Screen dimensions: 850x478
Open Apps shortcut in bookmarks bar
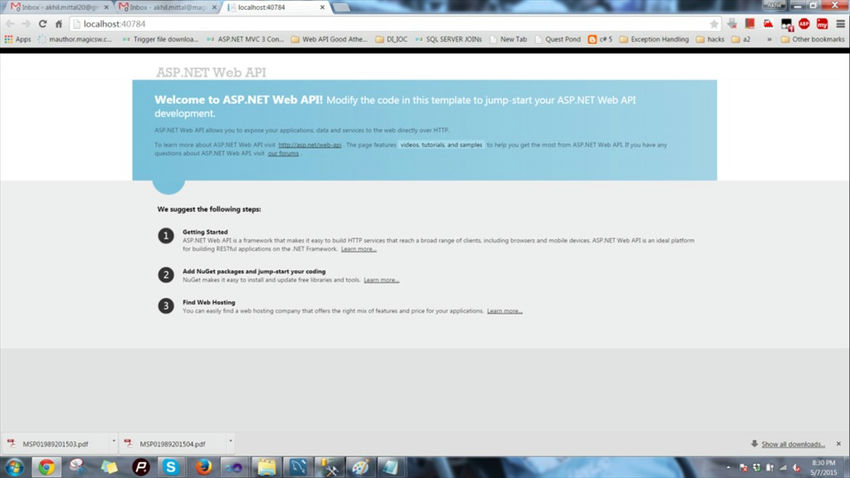(x=18, y=39)
